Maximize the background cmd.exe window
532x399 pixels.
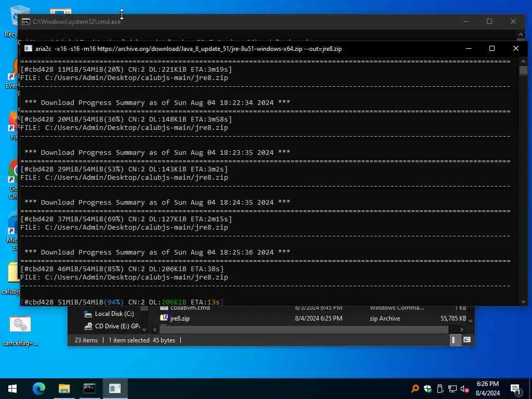[x=489, y=21]
